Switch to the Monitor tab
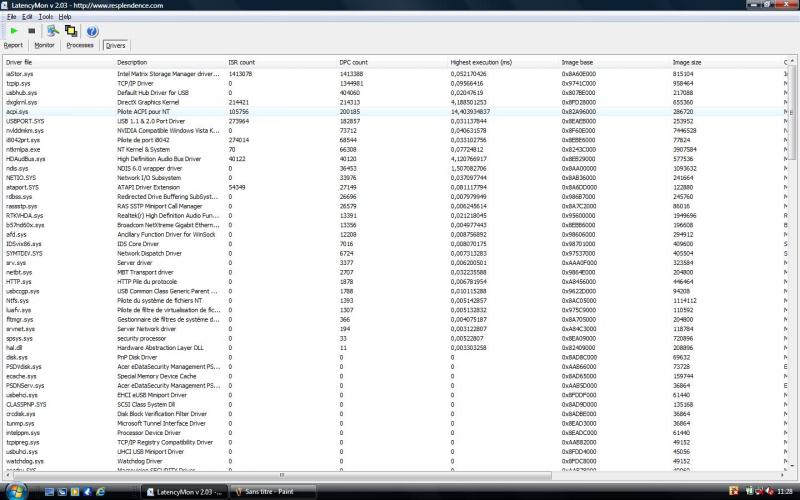Screen dimensions: 800x500 44,45
